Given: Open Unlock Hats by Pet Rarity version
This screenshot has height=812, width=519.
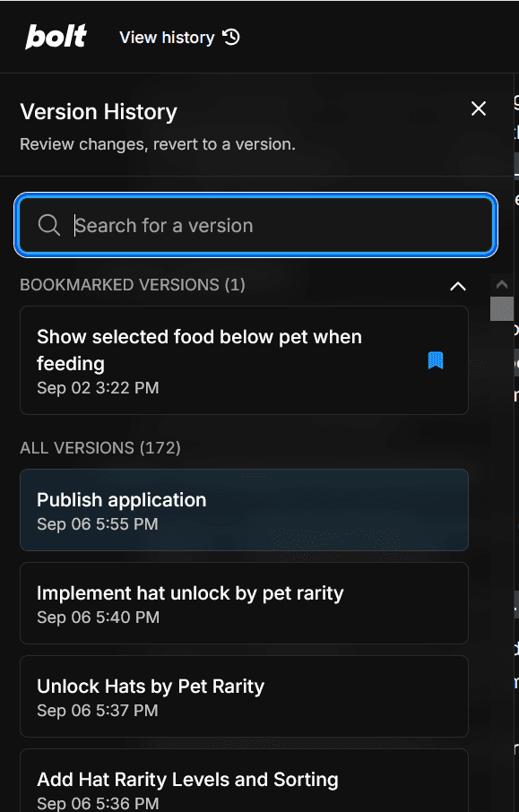Looking at the screenshot, I should click(x=244, y=696).
